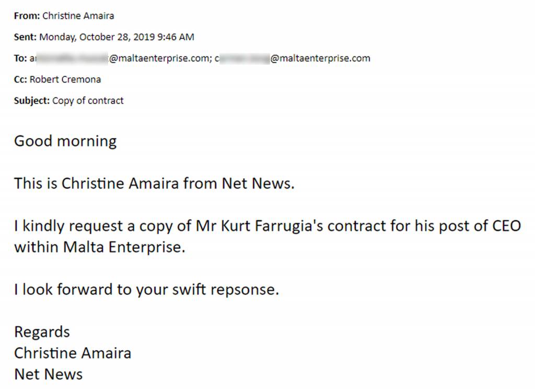
Task: Click Malta Enterprise in the body text
Action: pyautogui.click(x=124, y=247)
